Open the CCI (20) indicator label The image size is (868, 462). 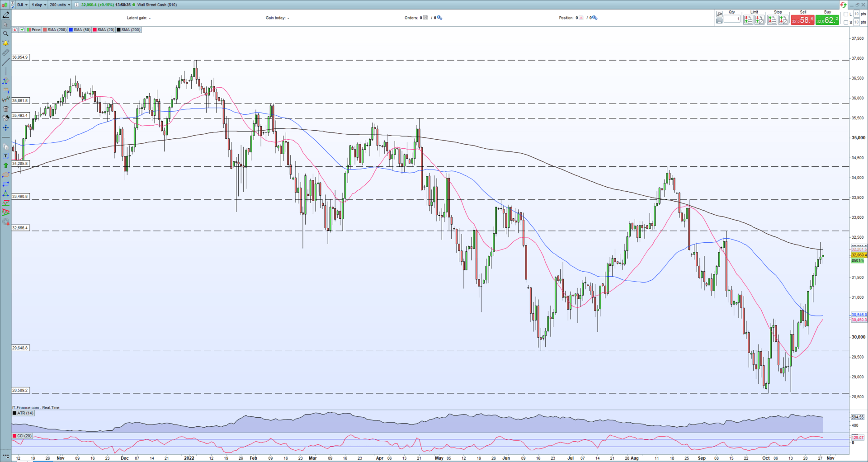22,436
